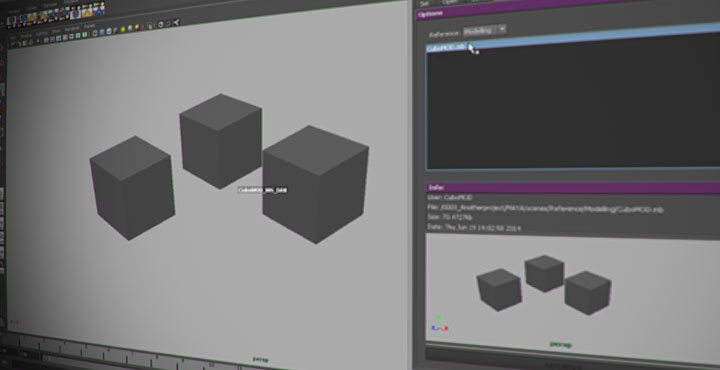The image size is (720, 370).
Task: Click the blue globe icon in viewport toolbar
Action: pyautogui.click(x=109, y=31)
